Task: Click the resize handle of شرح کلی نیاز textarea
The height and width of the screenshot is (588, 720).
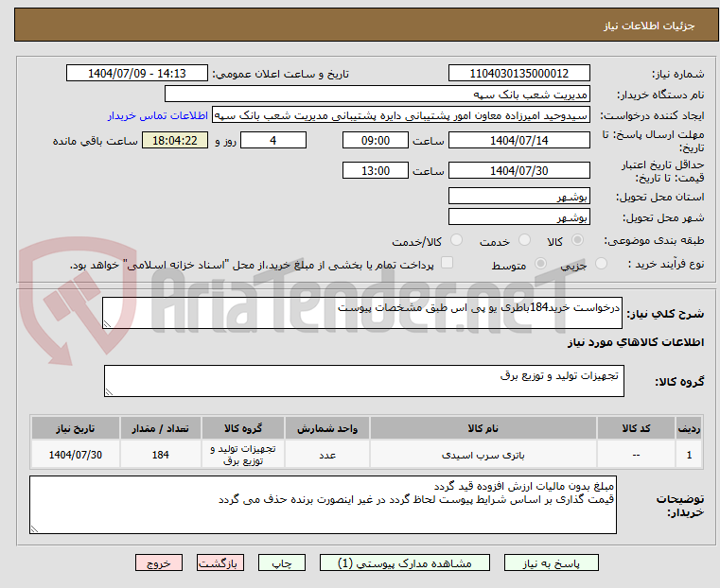Action: (107, 324)
